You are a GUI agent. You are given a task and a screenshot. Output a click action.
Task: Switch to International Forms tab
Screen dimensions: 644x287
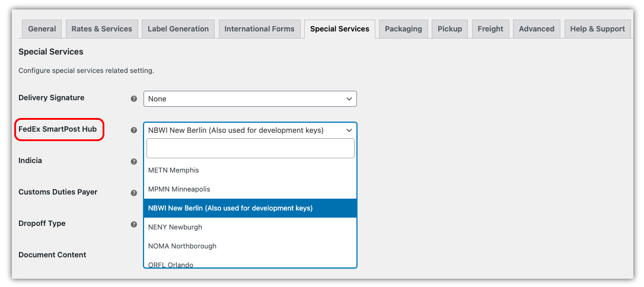(x=259, y=29)
